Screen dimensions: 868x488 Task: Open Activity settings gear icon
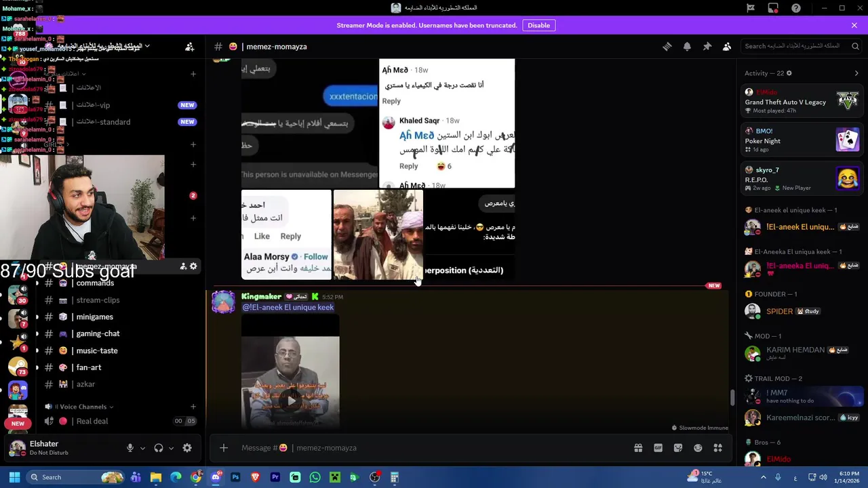pyautogui.click(x=789, y=73)
